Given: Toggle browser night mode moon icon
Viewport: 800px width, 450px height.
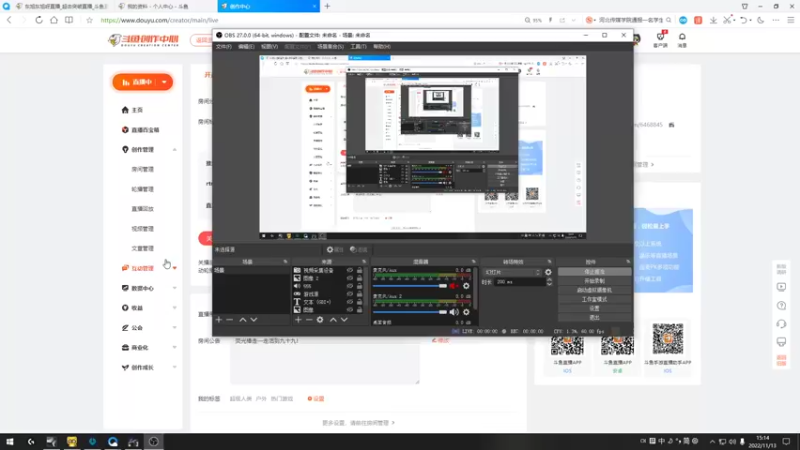Looking at the screenshot, I should point(761,20).
